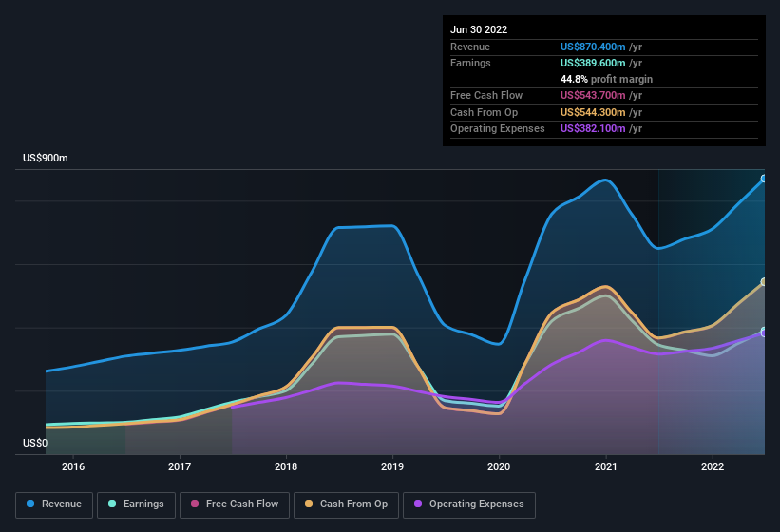Click the US$544.300m cash from op value
The height and width of the screenshot is (532, 780).
(x=593, y=112)
